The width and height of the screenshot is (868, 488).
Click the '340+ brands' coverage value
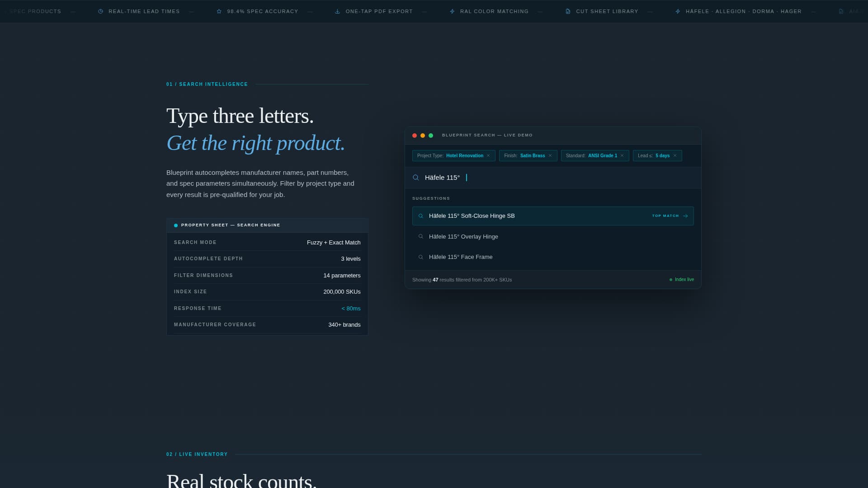[344, 325]
